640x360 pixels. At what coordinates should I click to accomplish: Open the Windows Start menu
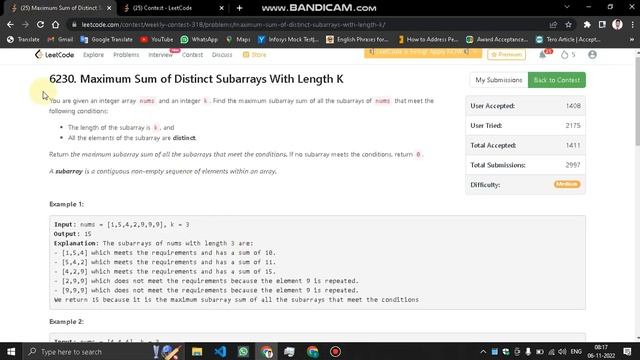[x=11, y=351]
